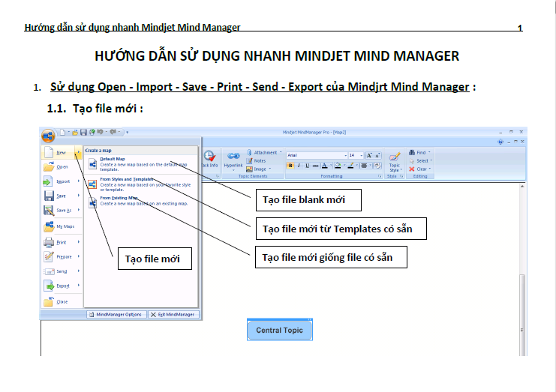This screenshot has height=392, width=556.
Task: Click the Hyperlink chain icon
Action: (233, 156)
